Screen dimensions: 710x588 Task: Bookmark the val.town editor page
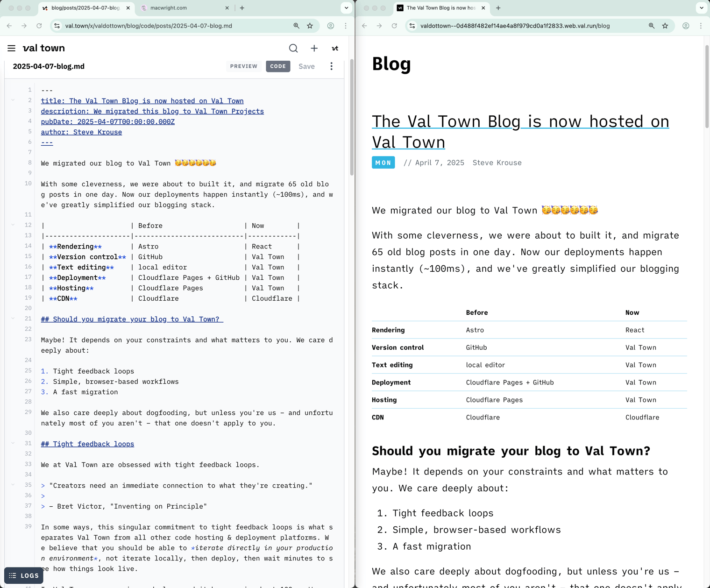(310, 26)
